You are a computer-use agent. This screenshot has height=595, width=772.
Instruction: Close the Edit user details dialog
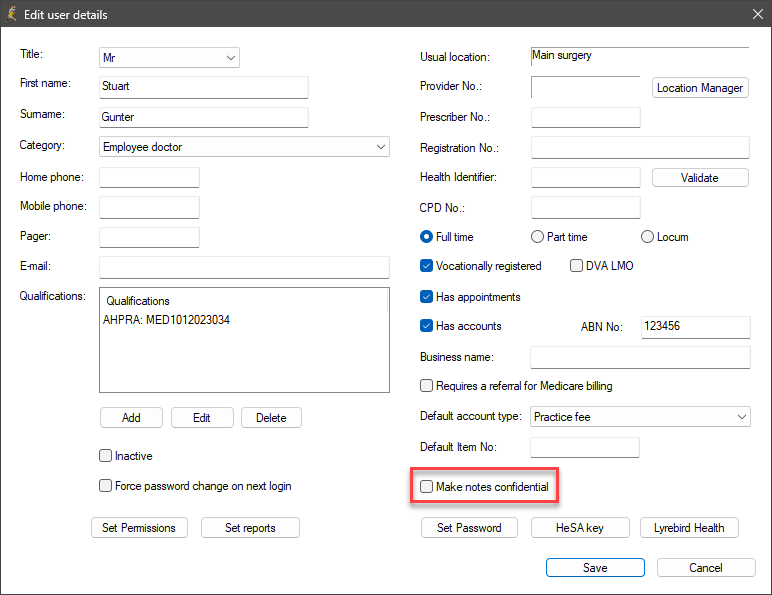coord(757,14)
